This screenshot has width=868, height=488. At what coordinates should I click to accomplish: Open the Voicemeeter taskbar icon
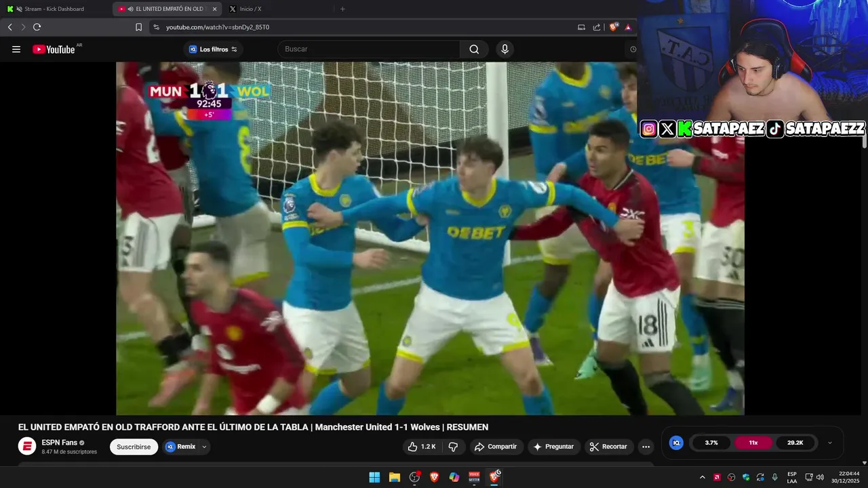[475, 477]
